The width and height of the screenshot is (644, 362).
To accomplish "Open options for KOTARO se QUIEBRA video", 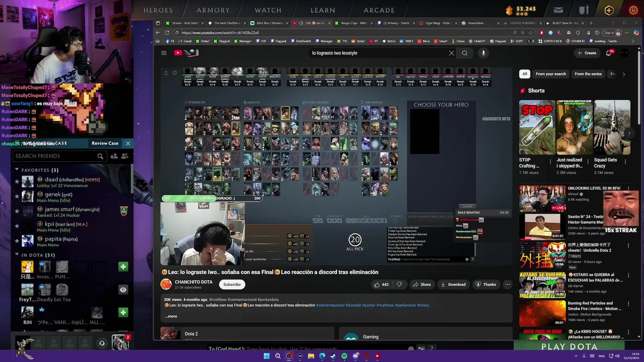I will pyautogui.click(x=629, y=275).
